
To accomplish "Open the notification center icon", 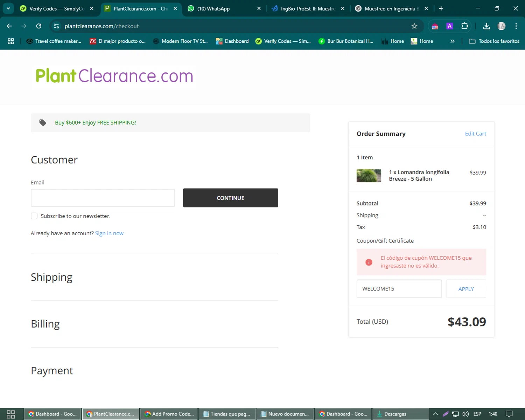I will pyautogui.click(x=509, y=414).
